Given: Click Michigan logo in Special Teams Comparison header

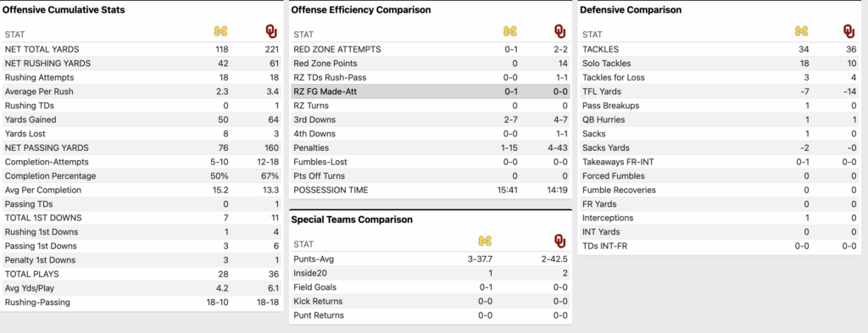Looking at the screenshot, I should coord(485,241).
